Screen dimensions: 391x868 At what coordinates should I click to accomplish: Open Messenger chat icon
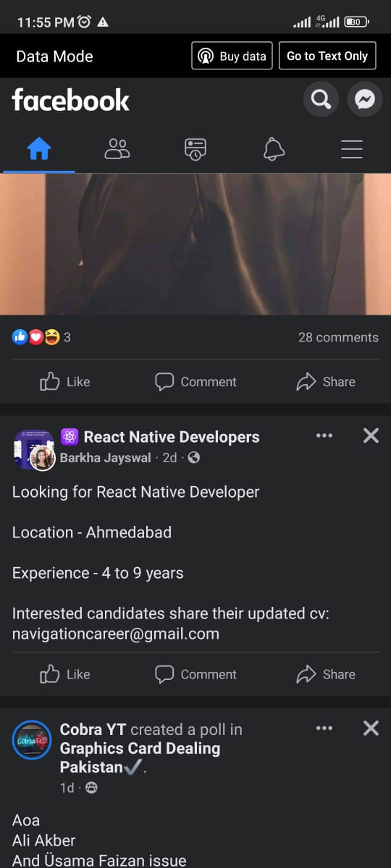click(x=365, y=99)
